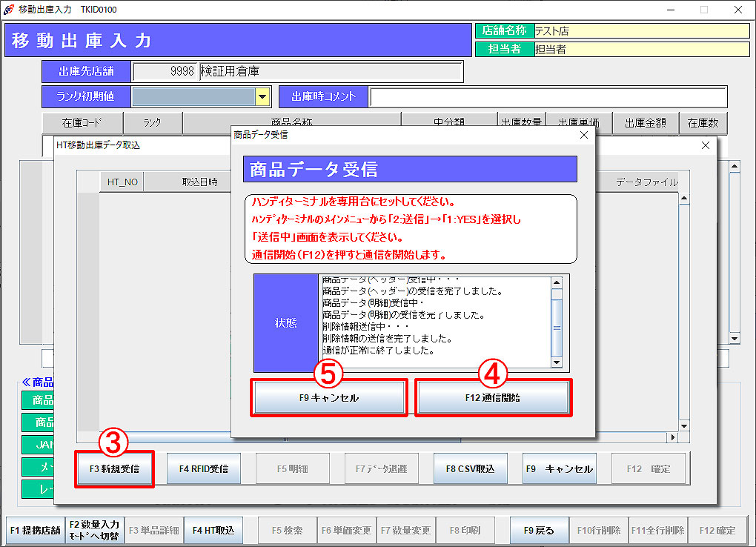Viewport: 756px width, 547px height.
Task: Click F9 戻る in the bottom bar
Action: point(538,530)
